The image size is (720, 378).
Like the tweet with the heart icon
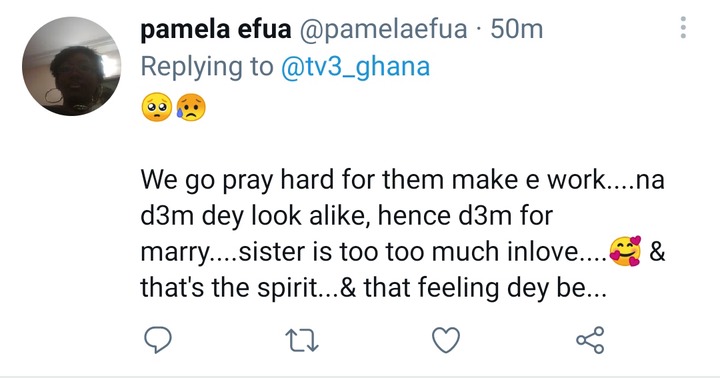point(446,340)
